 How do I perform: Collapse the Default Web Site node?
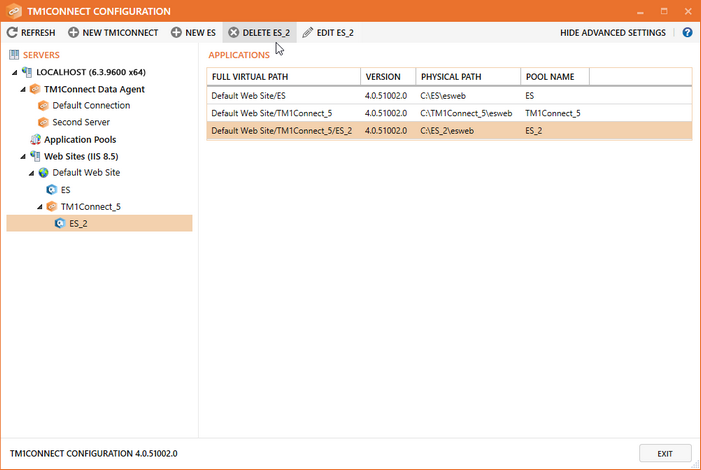(x=31, y=173)
